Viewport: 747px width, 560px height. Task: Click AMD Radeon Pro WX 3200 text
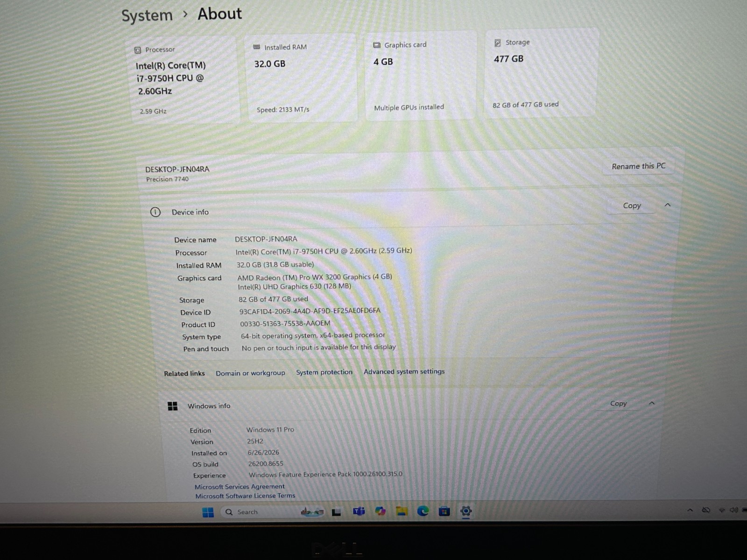[x=315, y=277]
